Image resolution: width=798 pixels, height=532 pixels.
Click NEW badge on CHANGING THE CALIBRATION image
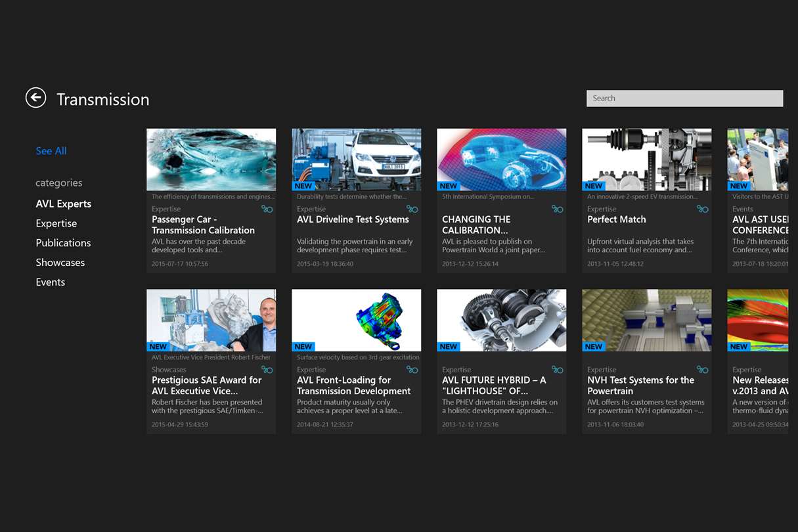point(449,186)
